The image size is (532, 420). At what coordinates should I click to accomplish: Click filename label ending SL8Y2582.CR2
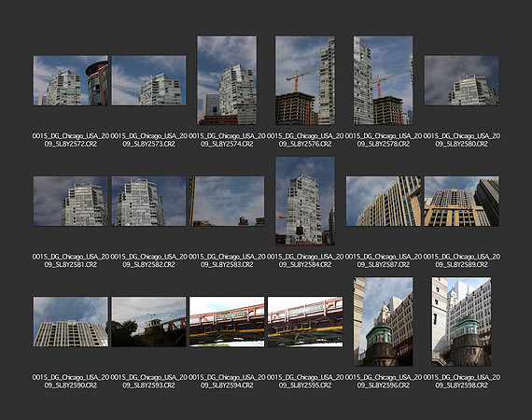(148, 260)
